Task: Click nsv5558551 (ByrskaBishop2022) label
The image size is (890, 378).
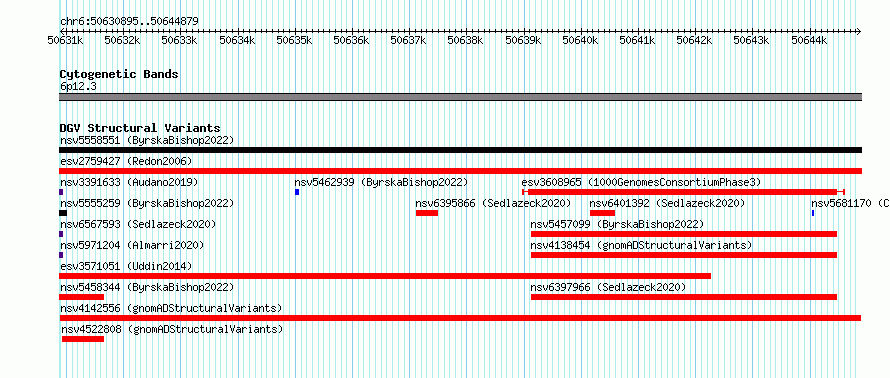Action: (x=147, y=140)
